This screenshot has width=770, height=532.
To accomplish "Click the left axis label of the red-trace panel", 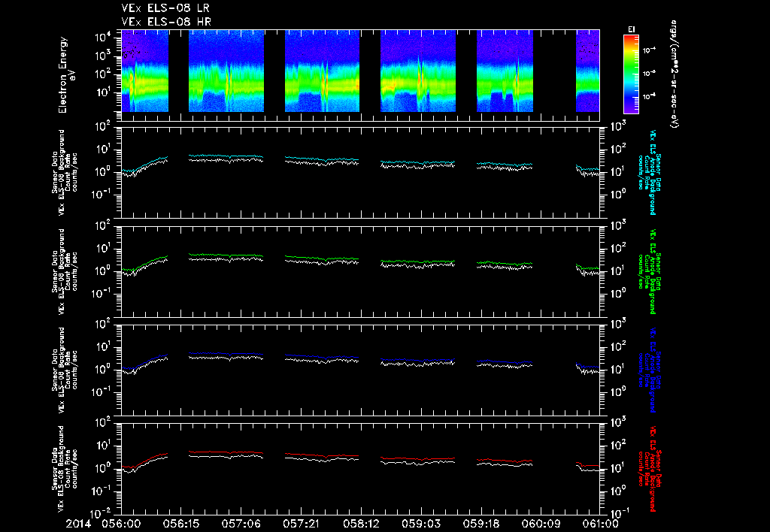I will pos(65,469).
